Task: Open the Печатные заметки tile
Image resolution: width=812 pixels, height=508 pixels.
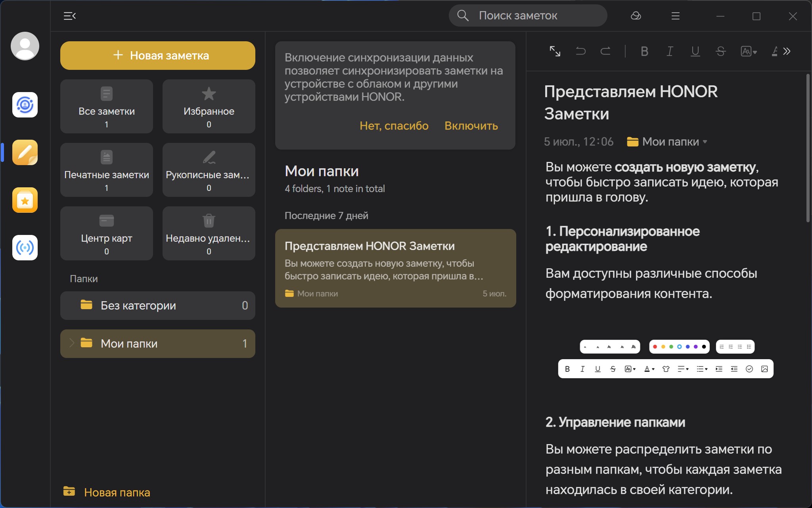Action: (107, 170)
